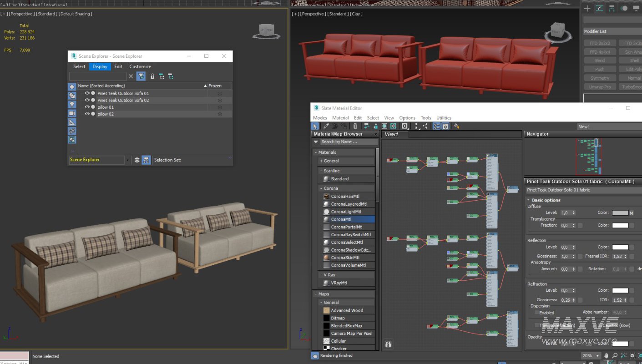Toggle the lock icon in Scene Explorer toolbar
Viewport: 642px width, 364px height.
coord(152,76)
